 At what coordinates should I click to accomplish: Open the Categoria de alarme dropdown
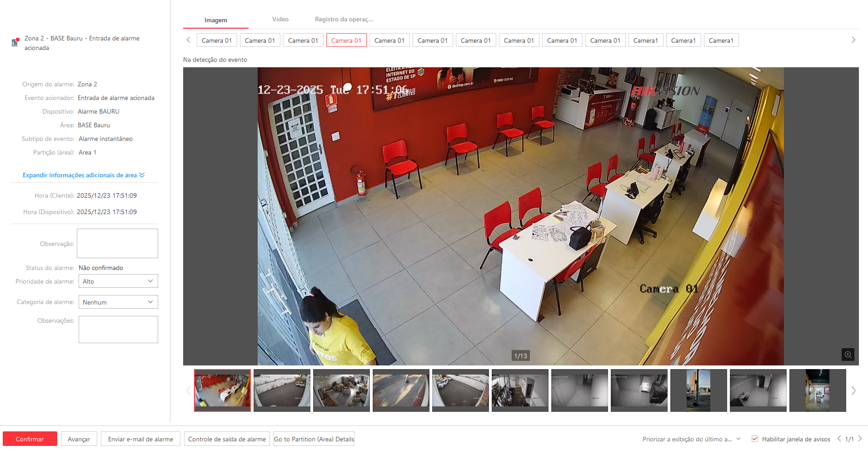(118, 302)
